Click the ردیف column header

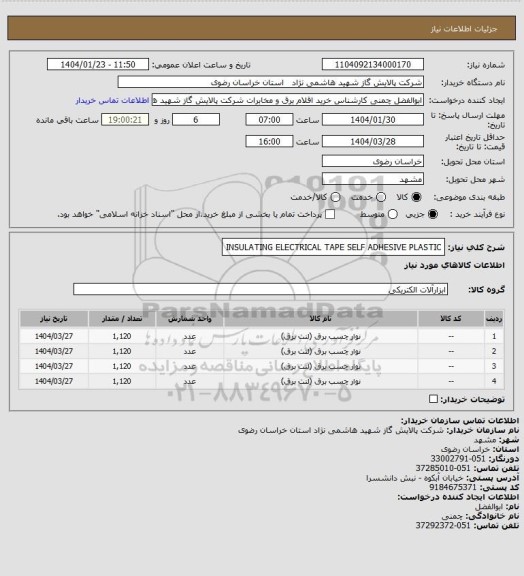tap(494, 318)
